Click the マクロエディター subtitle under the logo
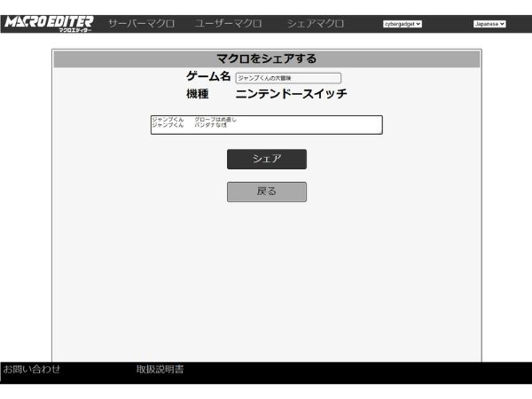The image size is (532, 399). 74,30
